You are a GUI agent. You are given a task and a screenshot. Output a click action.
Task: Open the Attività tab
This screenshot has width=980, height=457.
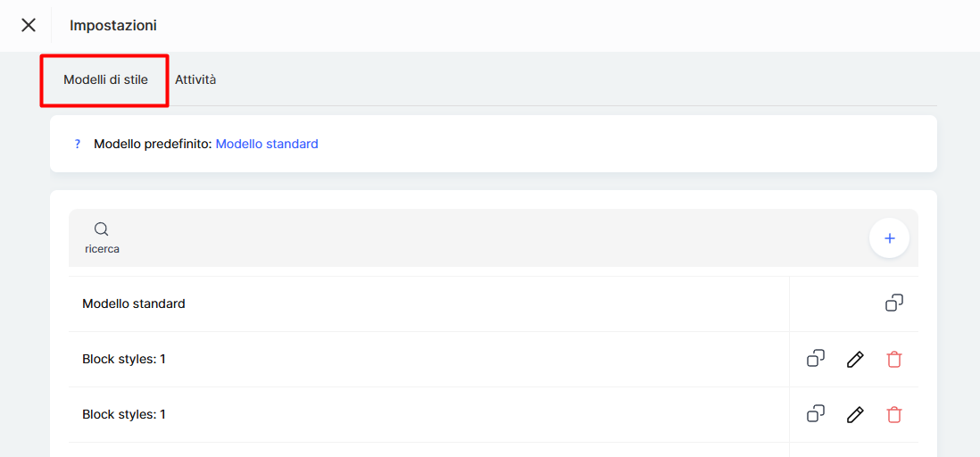tap(195, 79)
